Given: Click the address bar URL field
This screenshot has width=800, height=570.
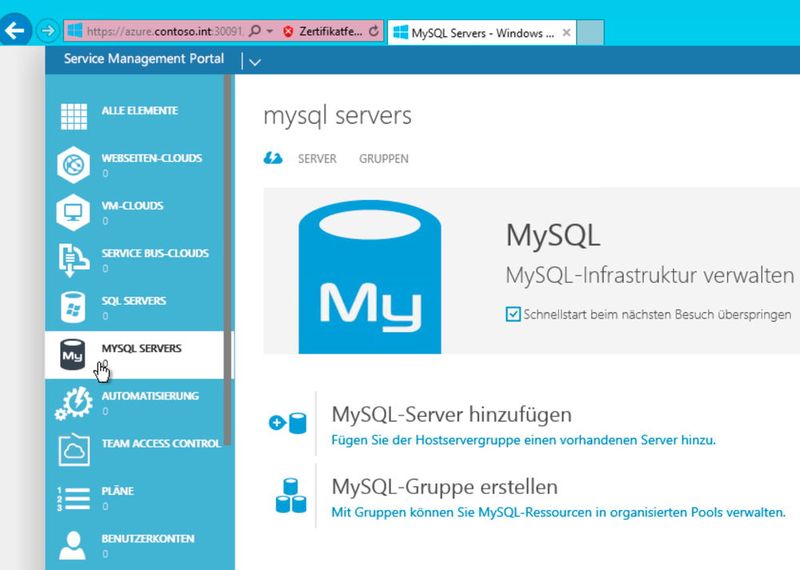Looking at the screenshot, I should point(164,32).
